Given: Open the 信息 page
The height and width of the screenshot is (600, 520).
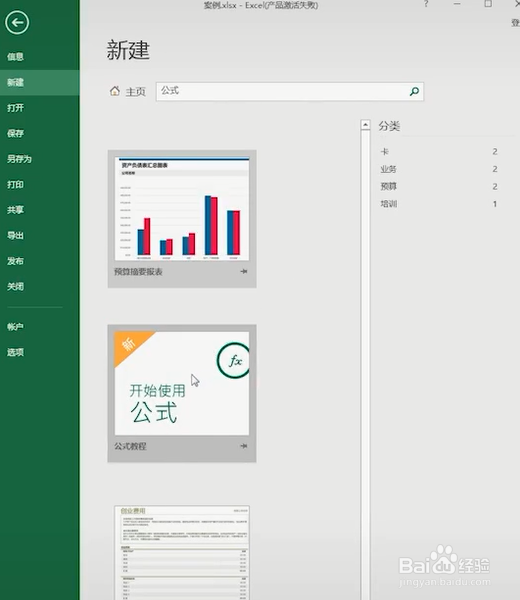Looking at the screenshot, I should pos(15,57).
